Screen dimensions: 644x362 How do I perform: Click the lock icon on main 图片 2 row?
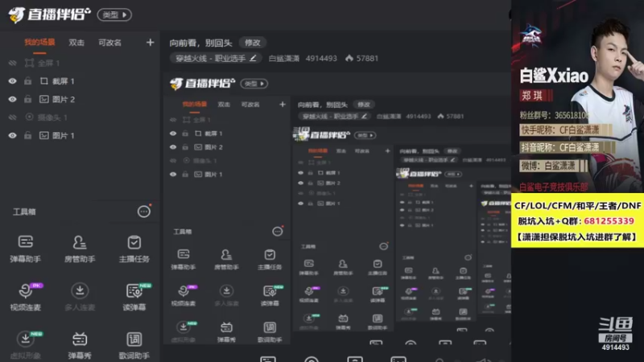tap(28, 99)
